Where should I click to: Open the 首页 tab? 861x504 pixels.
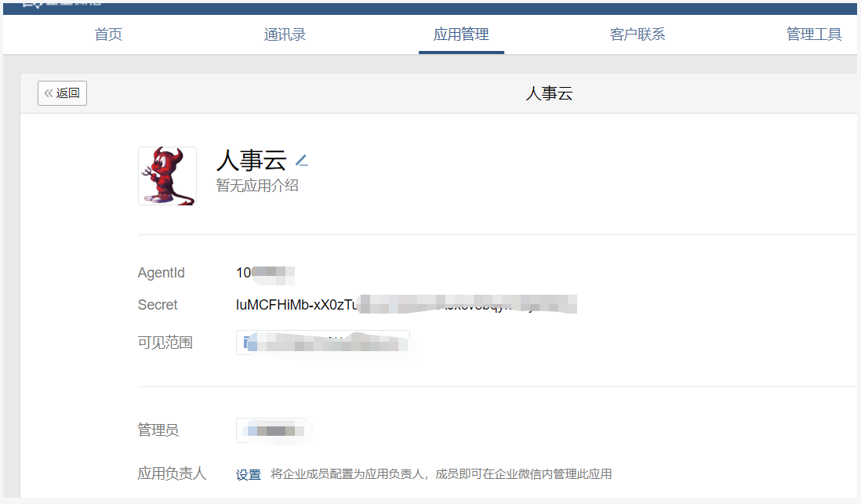[108, 34]
